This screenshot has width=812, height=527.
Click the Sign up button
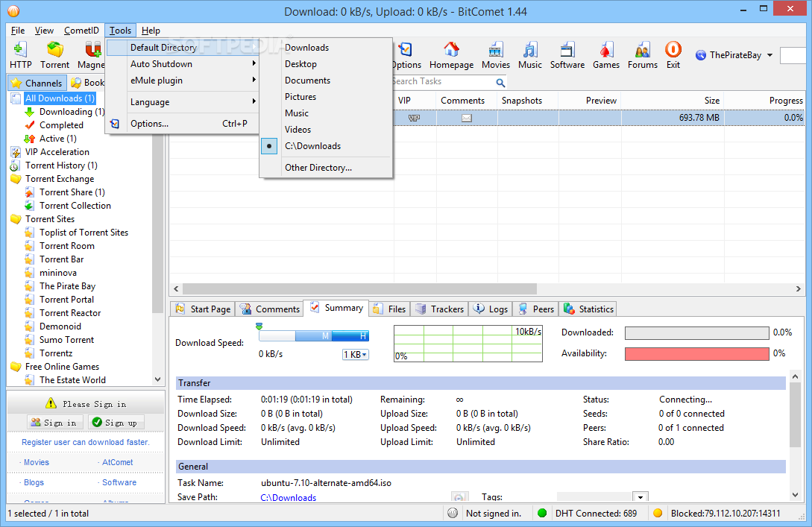click(116, 423)
